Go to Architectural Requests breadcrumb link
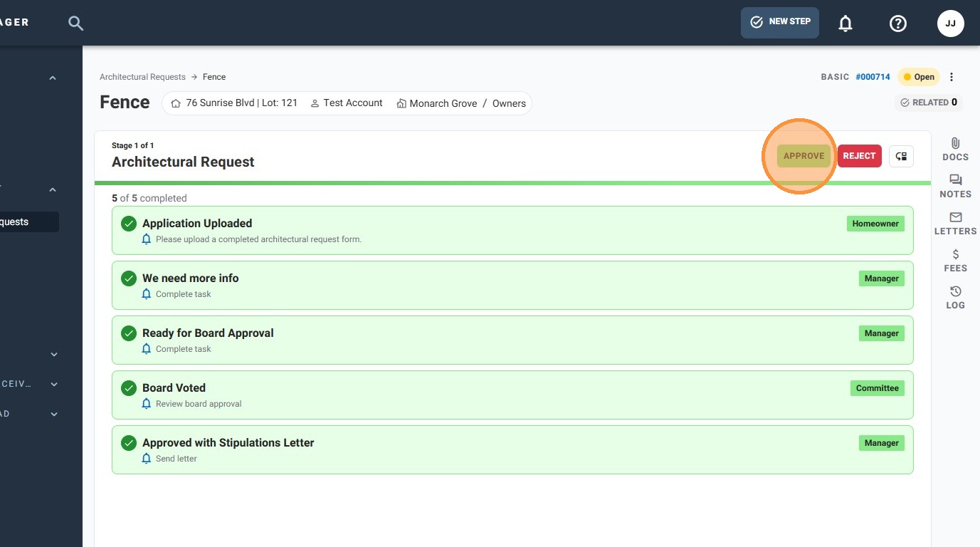The height and width of the screenshot is (547, 980). pos(142,77)
